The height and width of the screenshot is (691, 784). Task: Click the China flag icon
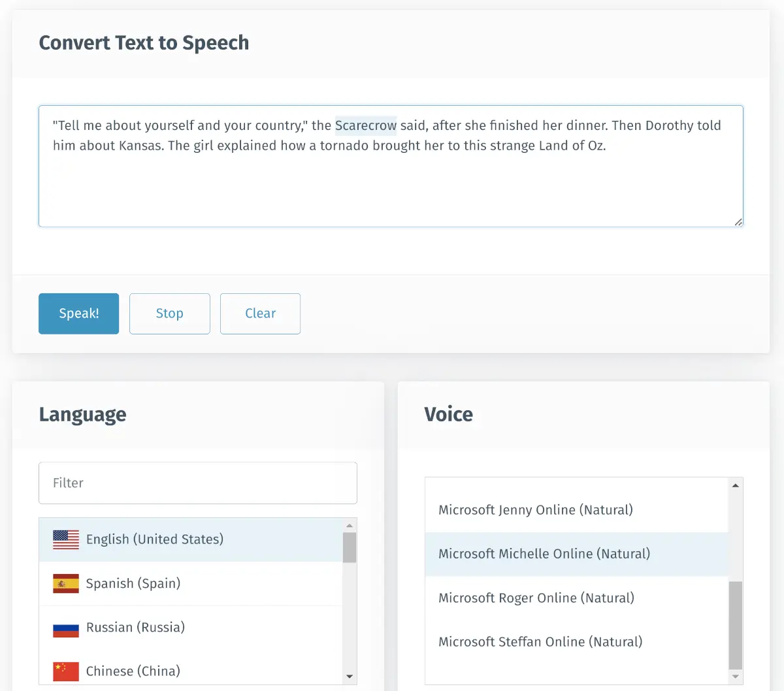(66, 671)
